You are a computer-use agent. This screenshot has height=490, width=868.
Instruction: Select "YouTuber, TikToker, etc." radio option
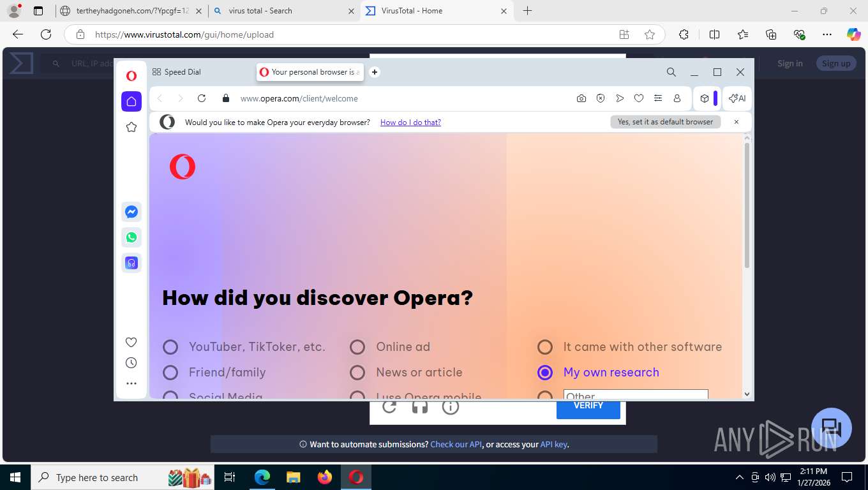[x=170, y=347]
